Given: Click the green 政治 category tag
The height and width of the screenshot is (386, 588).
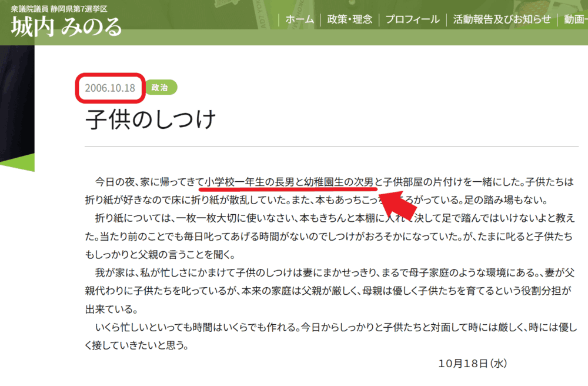Looking at the screenshot, I should 160,88.
